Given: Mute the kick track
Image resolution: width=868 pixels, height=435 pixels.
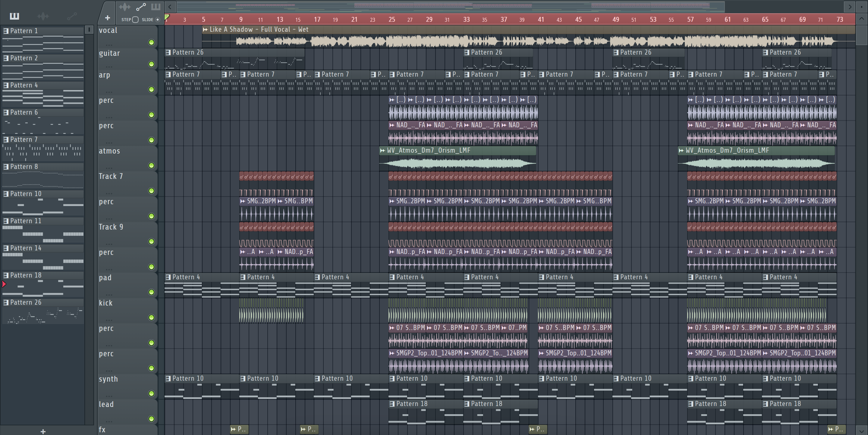Looking at the screenshot, I should pos(152,317).
